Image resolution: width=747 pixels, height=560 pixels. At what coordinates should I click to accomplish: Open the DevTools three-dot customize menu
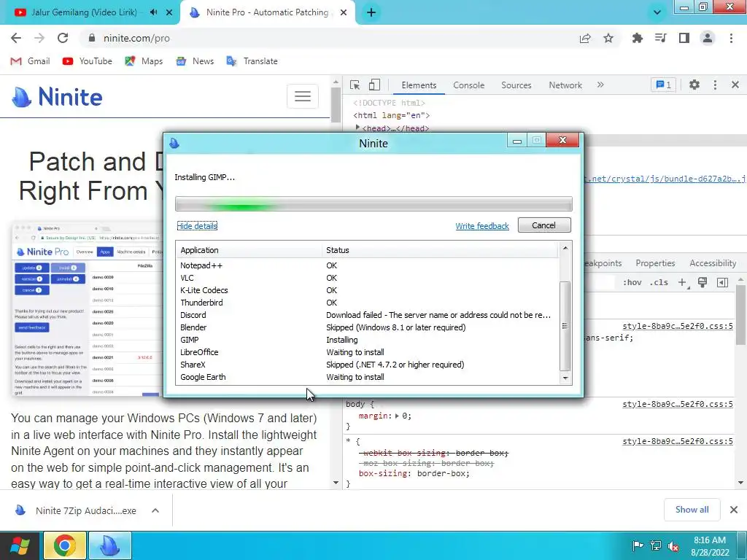tap(715, 85)
